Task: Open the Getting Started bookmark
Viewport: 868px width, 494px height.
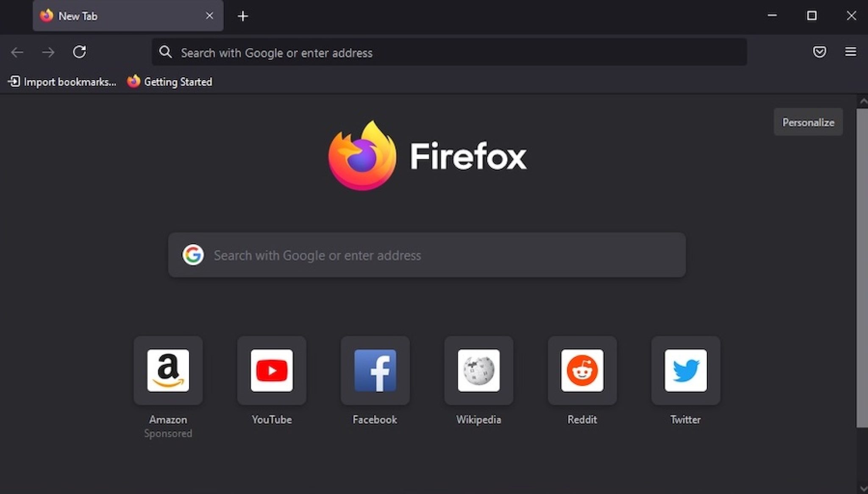Action: click(x=170, y=81)
